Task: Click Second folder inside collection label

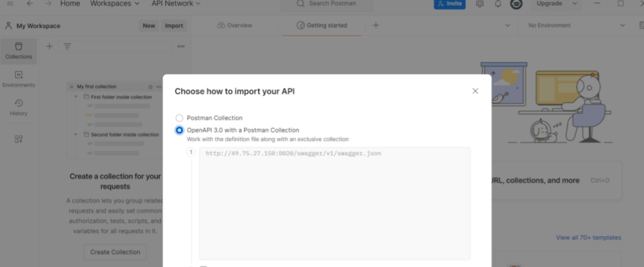Action: point(125,134)
